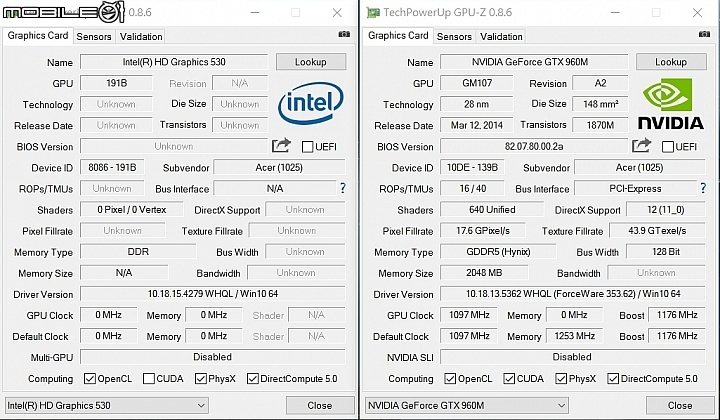Toggle OpenCL checkbox in Intel window
Screen dimensions: 720x420
tap(90, 379)
